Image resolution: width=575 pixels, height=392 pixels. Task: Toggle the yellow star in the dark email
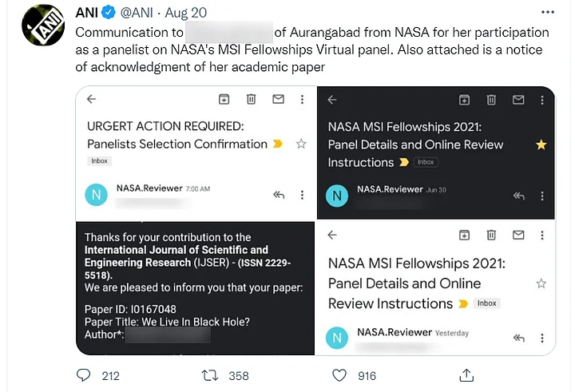point(541,145)
